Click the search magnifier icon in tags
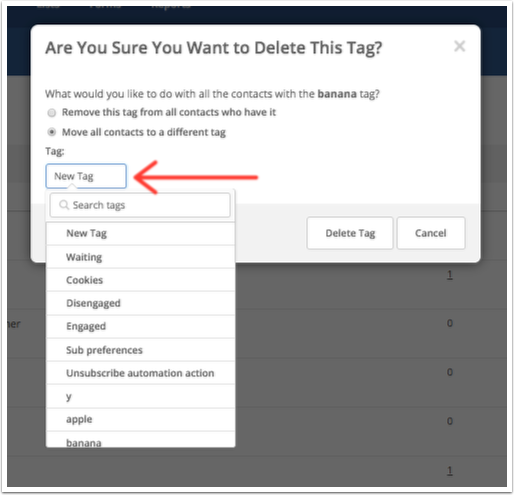Screen dimensions: 514x495 point(64,205)
